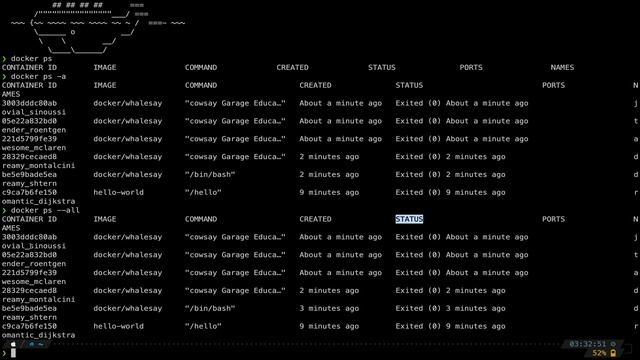This screenshot has height=360, width=640.
Task: Place cursor at the empty command prompt
Action: 13,353
